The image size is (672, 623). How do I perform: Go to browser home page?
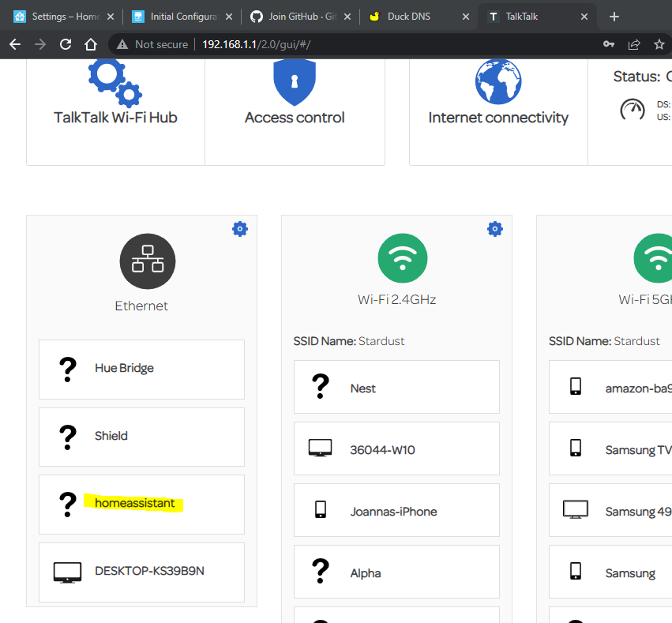click(x=91, y=44)
